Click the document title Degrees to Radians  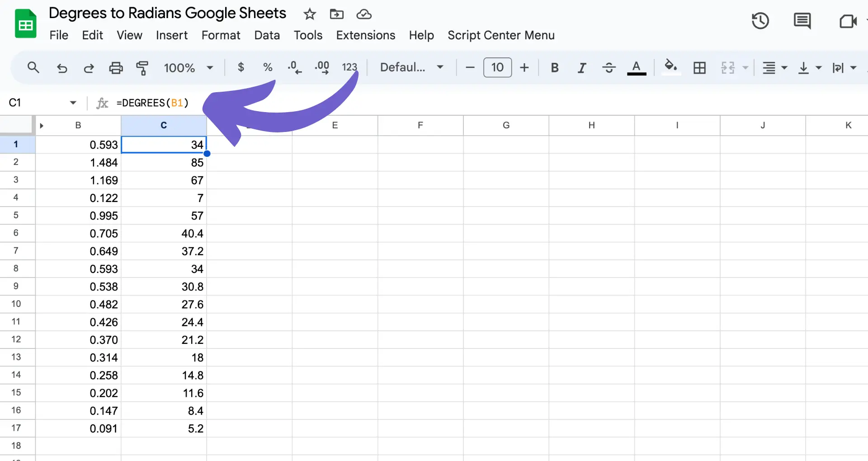point(167,13)
